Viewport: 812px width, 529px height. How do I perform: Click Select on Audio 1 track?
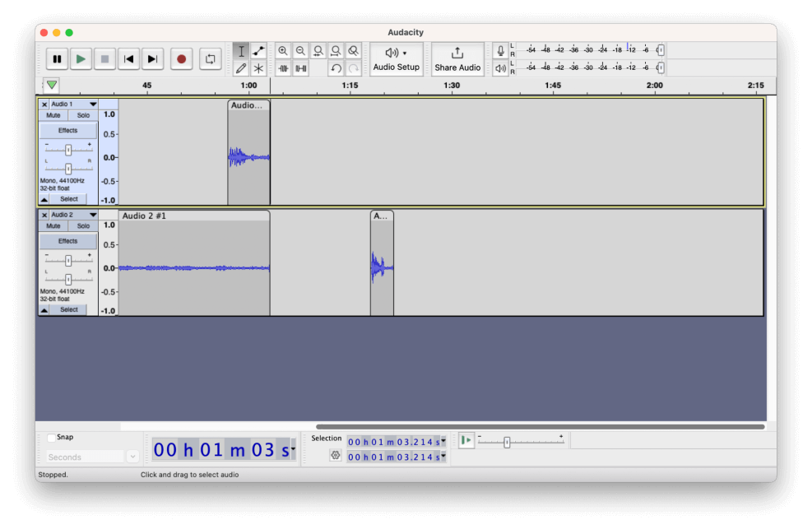pyautogui.click(x=69, y=199)
